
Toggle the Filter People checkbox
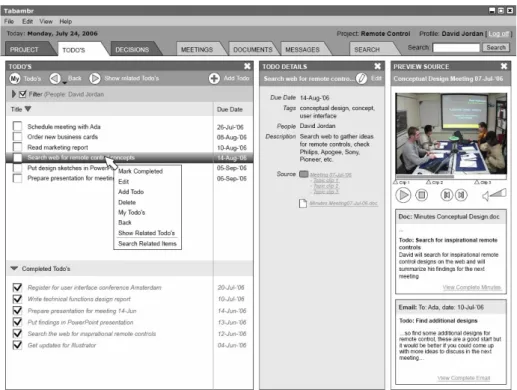(22, 94)
